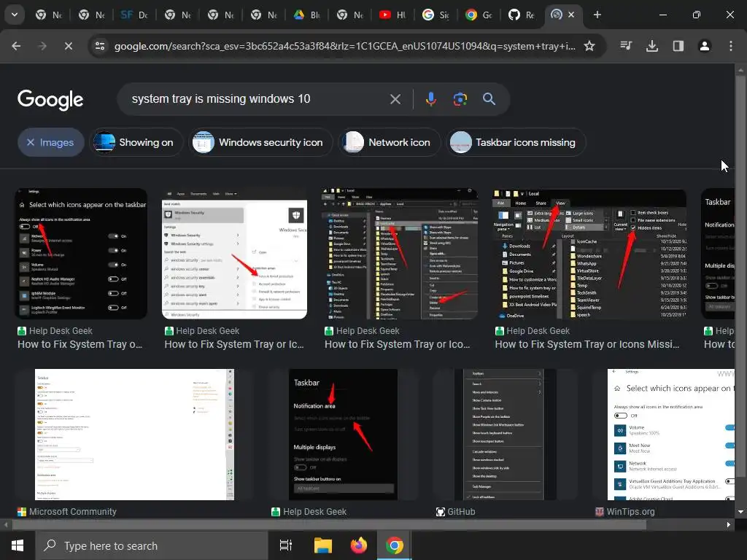The image size is (747, 560).
Task: Click the vertical page scrollbar
Action: click(740, 276)
